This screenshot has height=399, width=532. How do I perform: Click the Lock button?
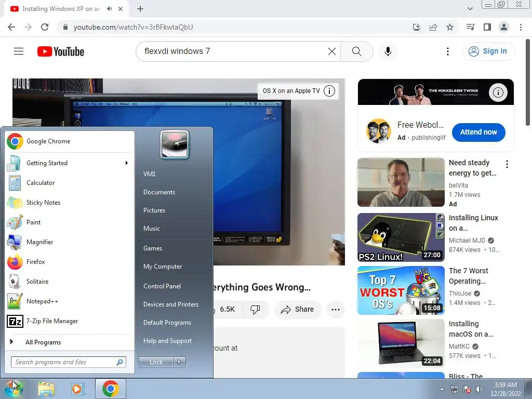156,362
